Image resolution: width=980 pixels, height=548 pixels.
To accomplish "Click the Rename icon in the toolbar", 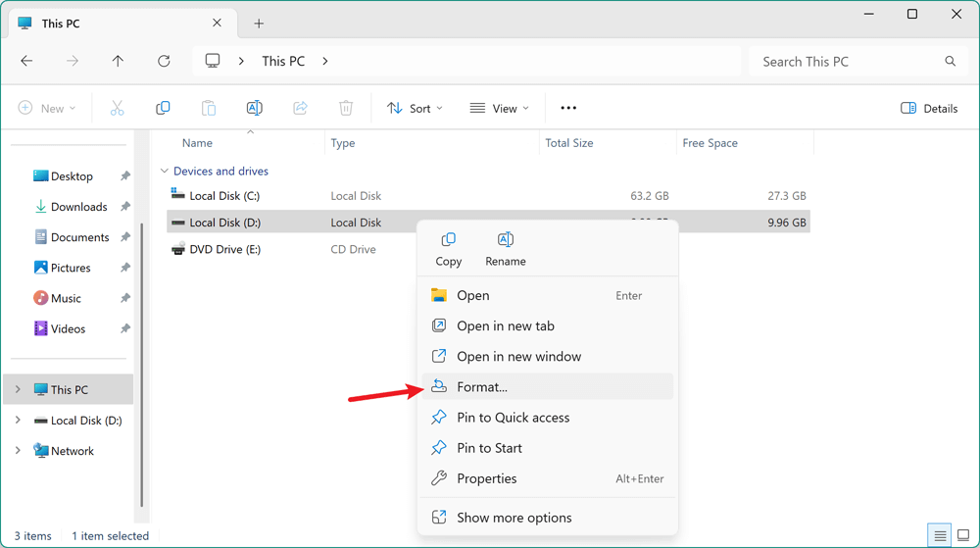I will [x=255, y=108].
